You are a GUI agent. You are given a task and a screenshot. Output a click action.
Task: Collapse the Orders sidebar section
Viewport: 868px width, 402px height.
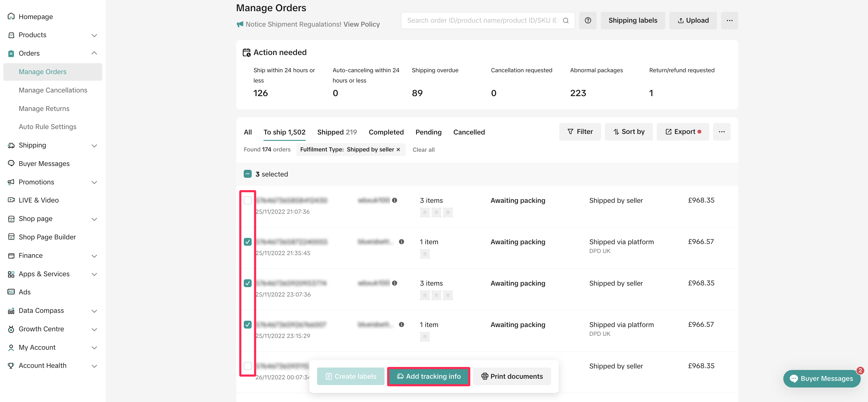(94, 53)
